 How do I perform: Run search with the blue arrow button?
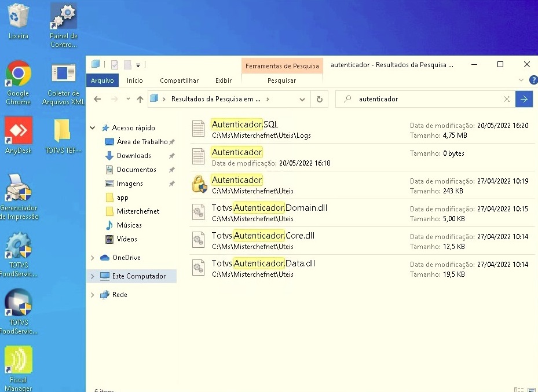[524, 99]
